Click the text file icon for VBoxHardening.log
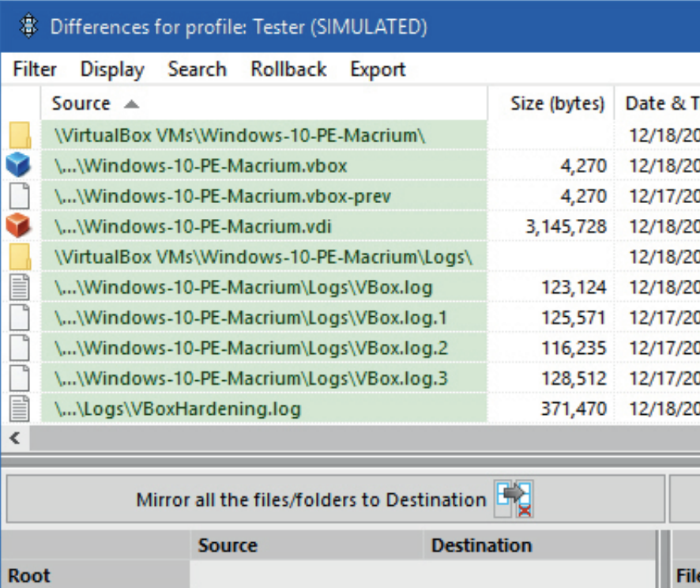The width and height of the screenshot is (700, 588). (19, 409)
